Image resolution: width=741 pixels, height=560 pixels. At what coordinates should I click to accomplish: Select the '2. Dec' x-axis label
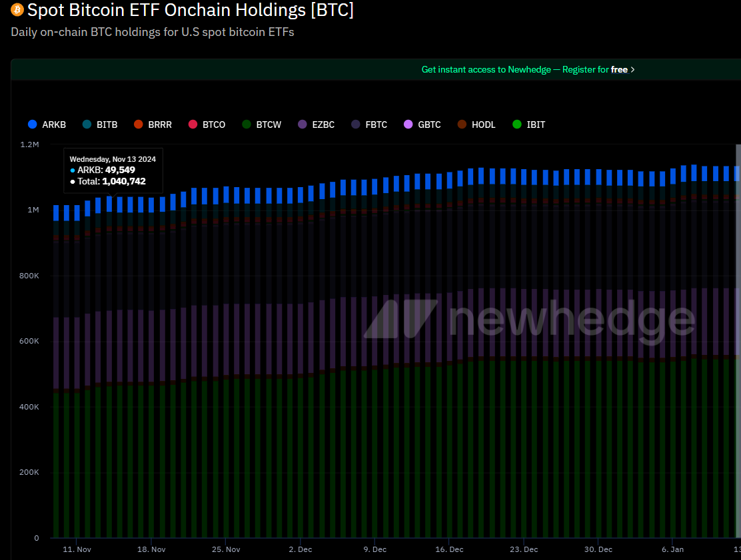click(301, 549)
